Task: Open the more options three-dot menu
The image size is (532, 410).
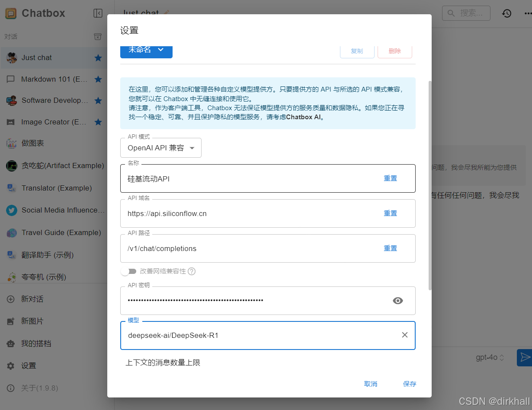Action: (529, 13)
